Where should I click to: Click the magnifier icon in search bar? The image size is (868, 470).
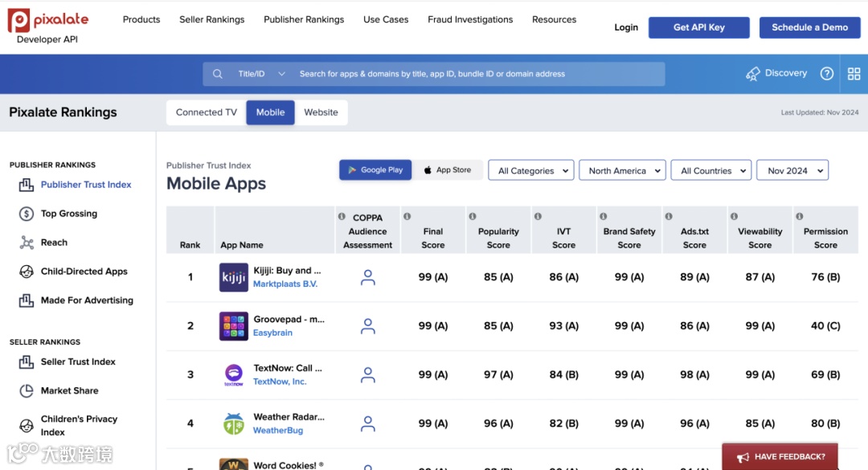pos(217,74)
